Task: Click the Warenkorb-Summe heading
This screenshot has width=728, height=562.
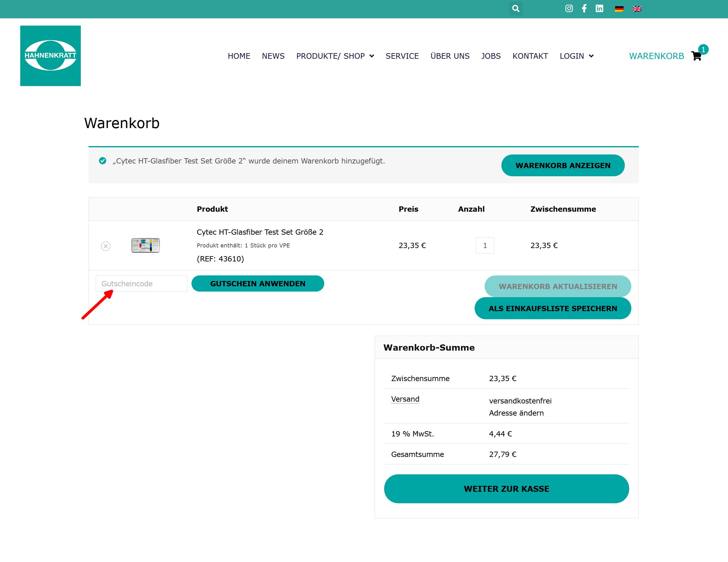Action: pyautogui.click(x=429, y=347)
